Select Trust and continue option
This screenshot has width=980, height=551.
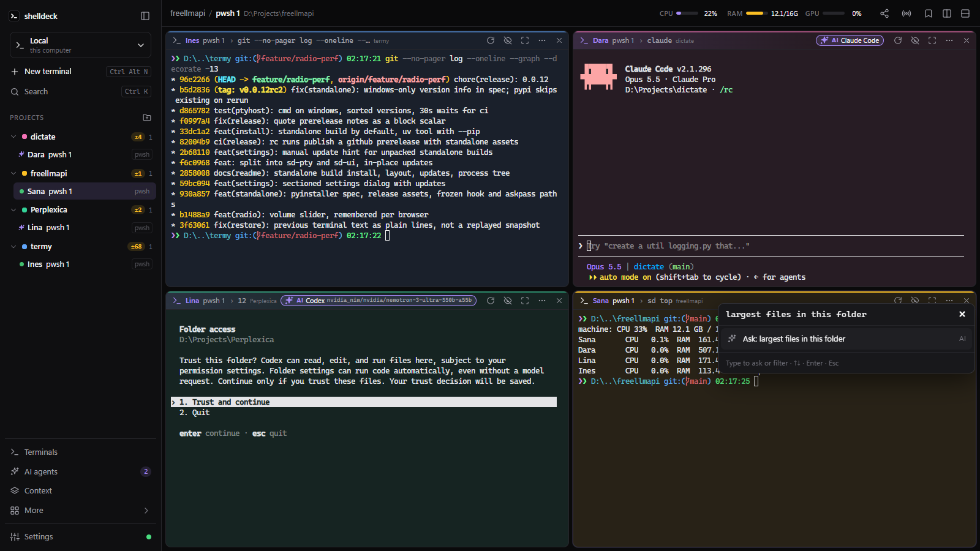364,402
